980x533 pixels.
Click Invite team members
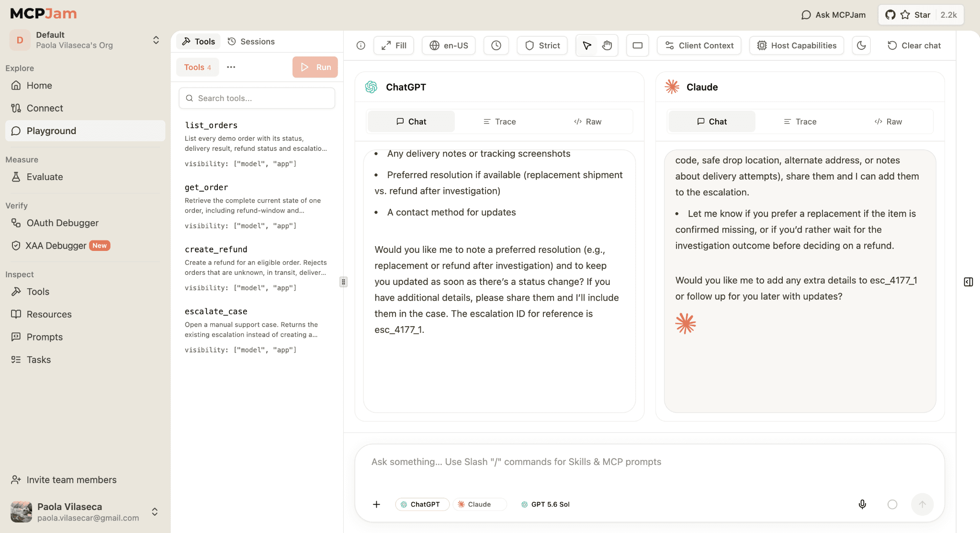click(64, 480)
